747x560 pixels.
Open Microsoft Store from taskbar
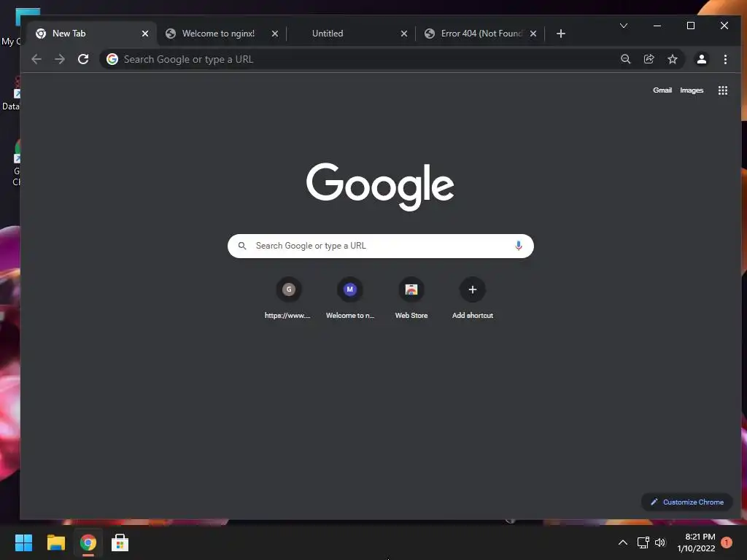click(120, 542)
